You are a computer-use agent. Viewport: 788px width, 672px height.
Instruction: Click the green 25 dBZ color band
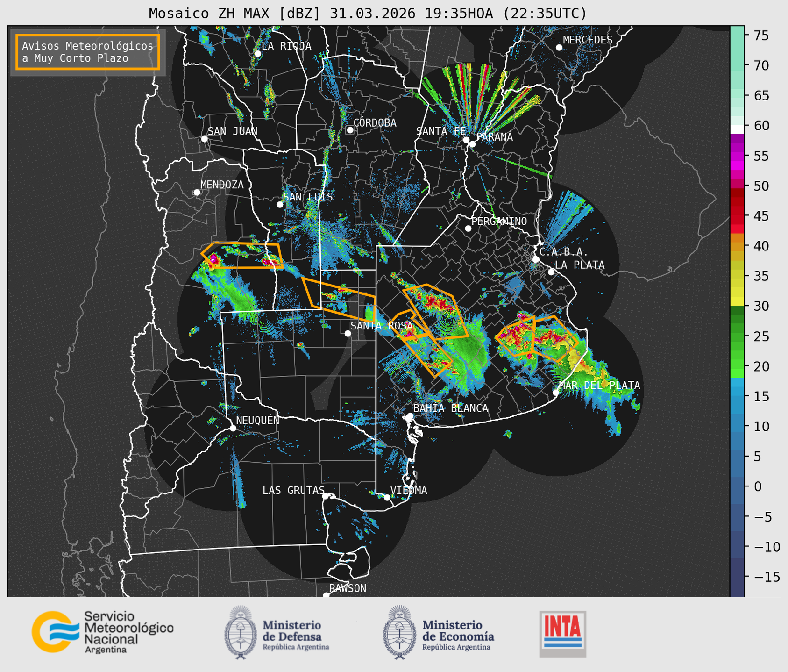737,336
